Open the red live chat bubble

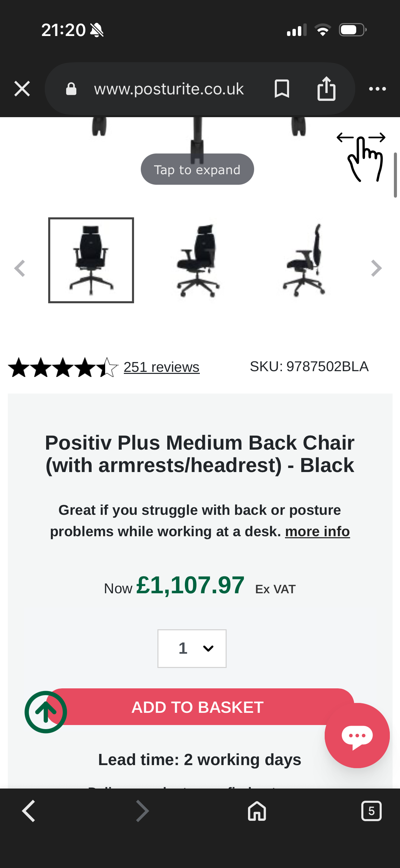point(357,736)
